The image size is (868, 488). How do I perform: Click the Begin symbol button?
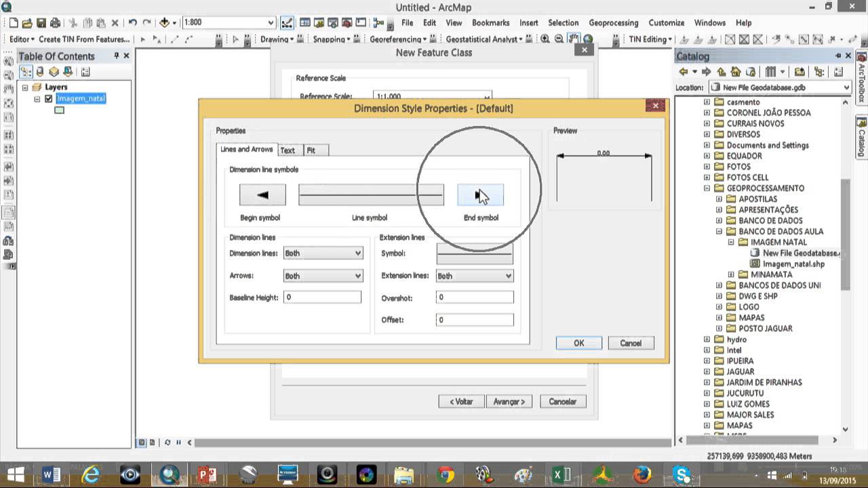click(262, 195)
